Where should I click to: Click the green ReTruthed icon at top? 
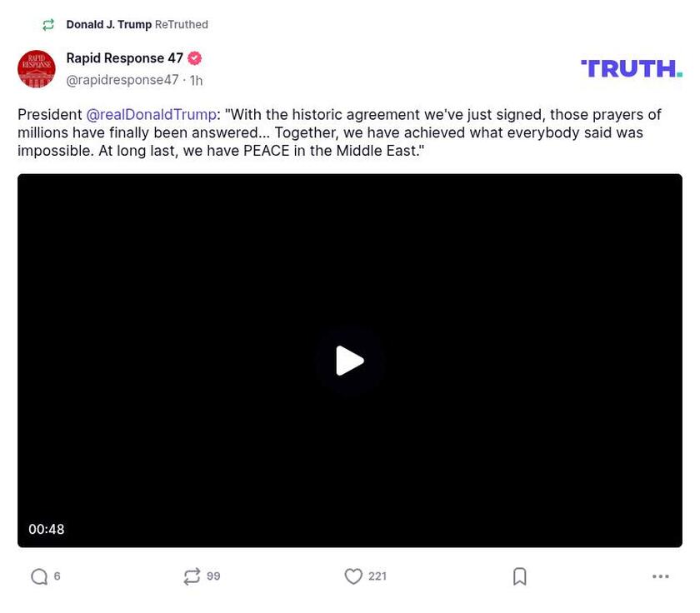click(48, 25)
